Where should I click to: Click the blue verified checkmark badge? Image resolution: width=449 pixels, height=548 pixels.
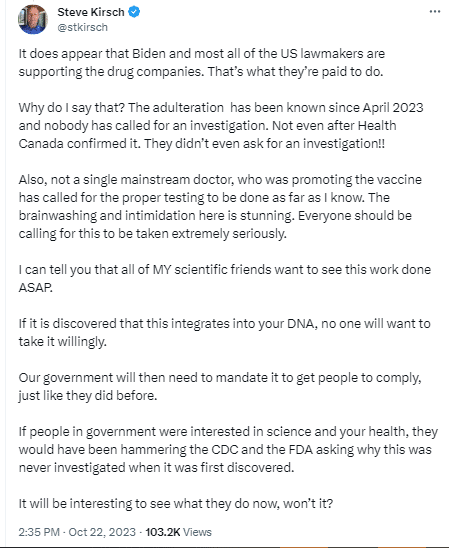134,12
